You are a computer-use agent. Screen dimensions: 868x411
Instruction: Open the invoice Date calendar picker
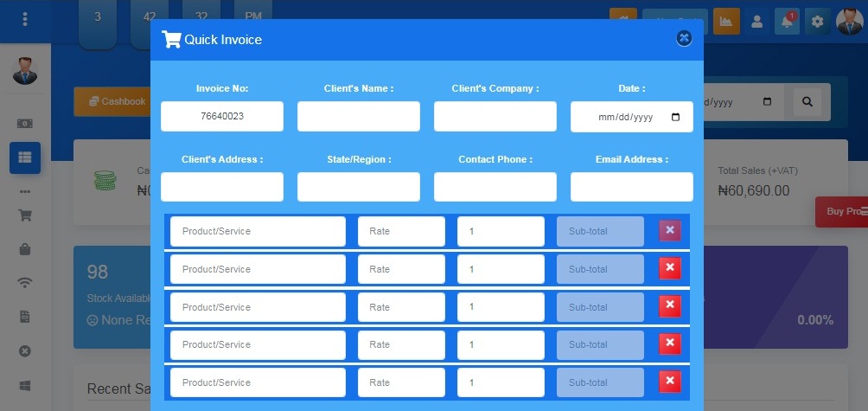click(x=675, y=118)
